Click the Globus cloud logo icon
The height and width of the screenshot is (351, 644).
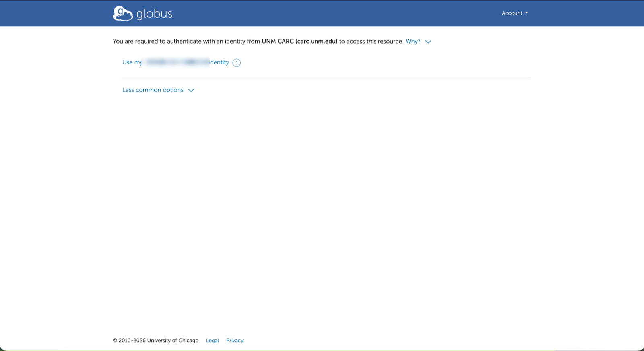123,13
